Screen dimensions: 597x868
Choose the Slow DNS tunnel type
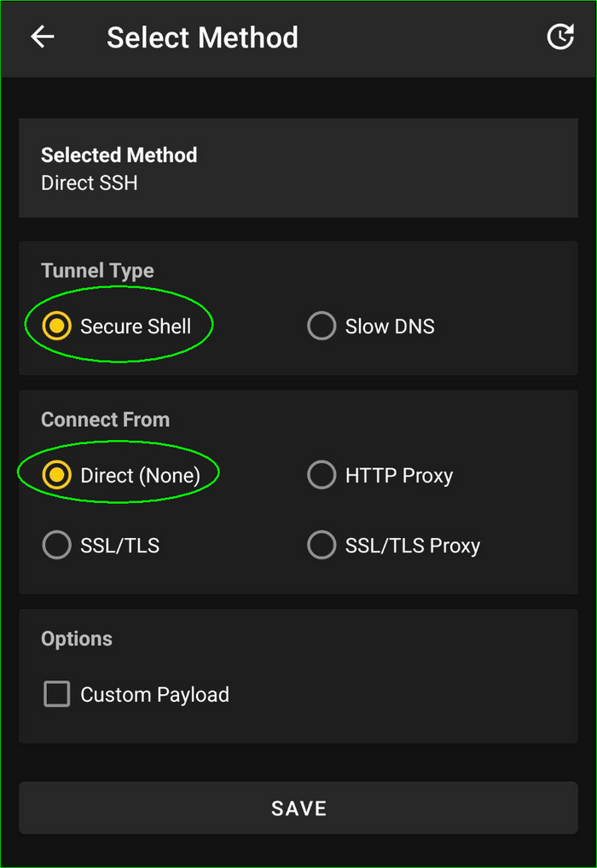tap(322, 326)
